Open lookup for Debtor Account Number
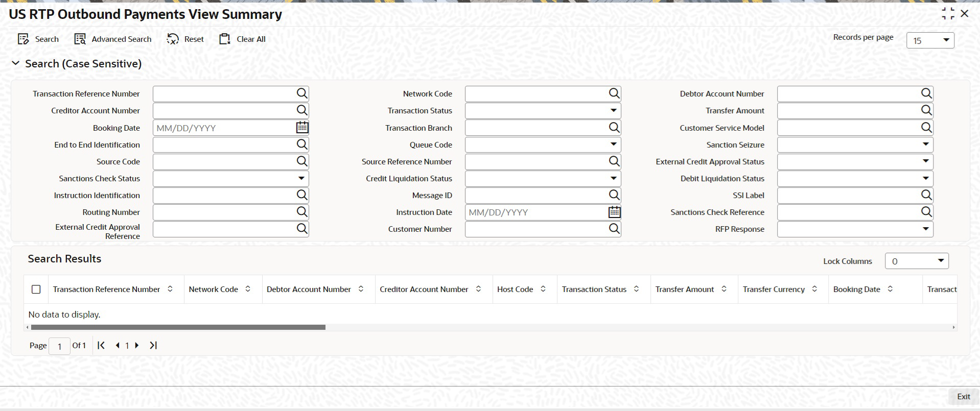 tap(926, 93)
